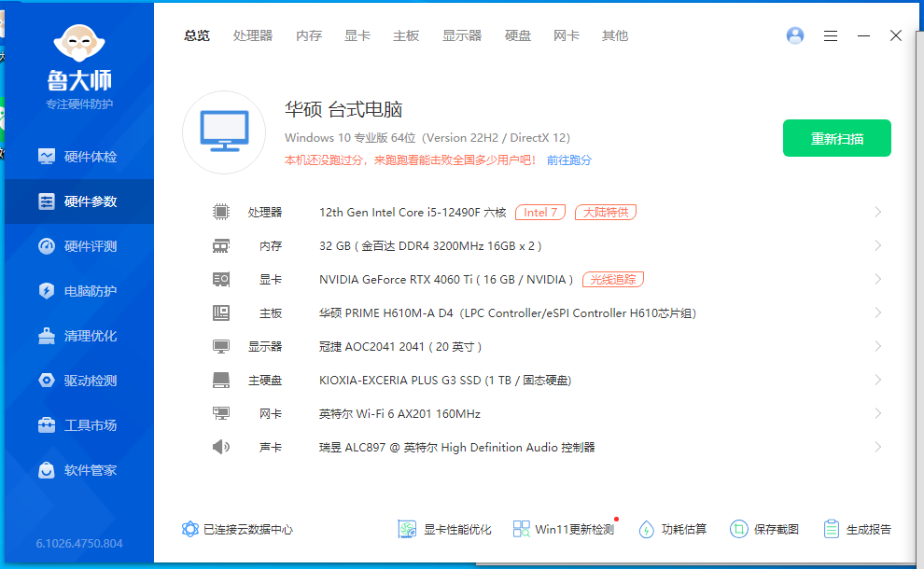Click the 光线追踪 badge

click(x=613, y=279)
